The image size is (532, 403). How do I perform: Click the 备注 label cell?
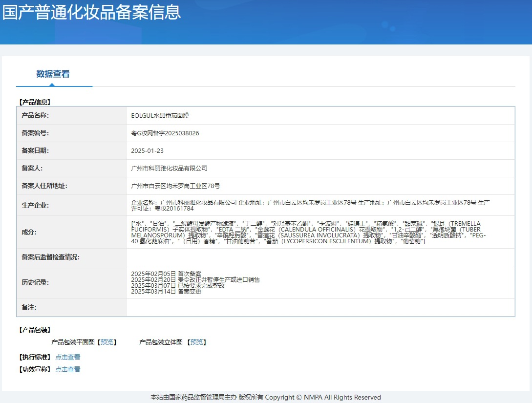pos(71,308)
